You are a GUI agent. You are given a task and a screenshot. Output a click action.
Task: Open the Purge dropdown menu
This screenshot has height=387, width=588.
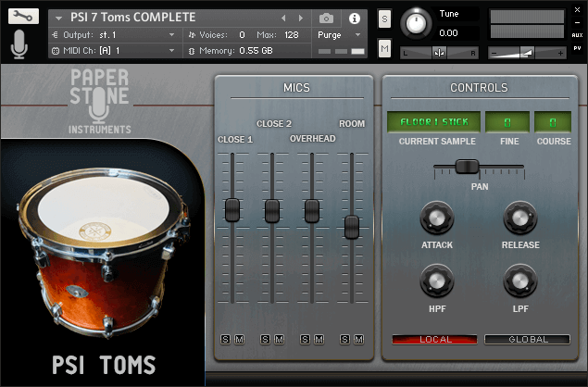click(x=340, y=35)
